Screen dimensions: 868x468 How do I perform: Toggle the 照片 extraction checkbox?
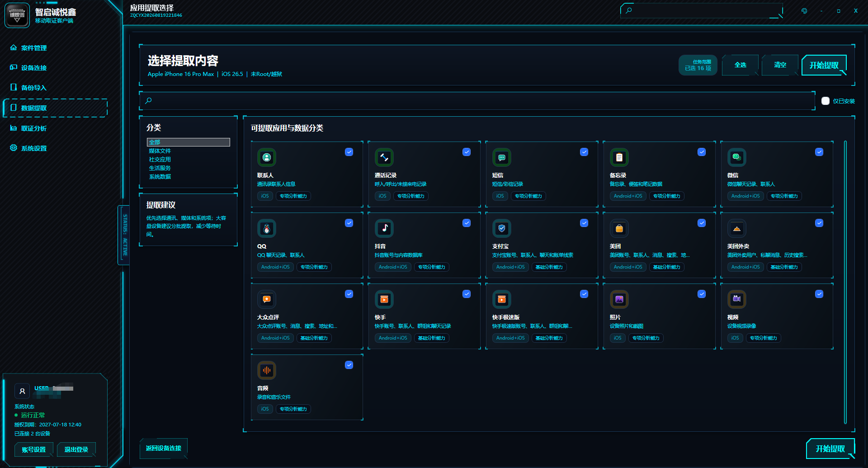click(x=702, y=294)
